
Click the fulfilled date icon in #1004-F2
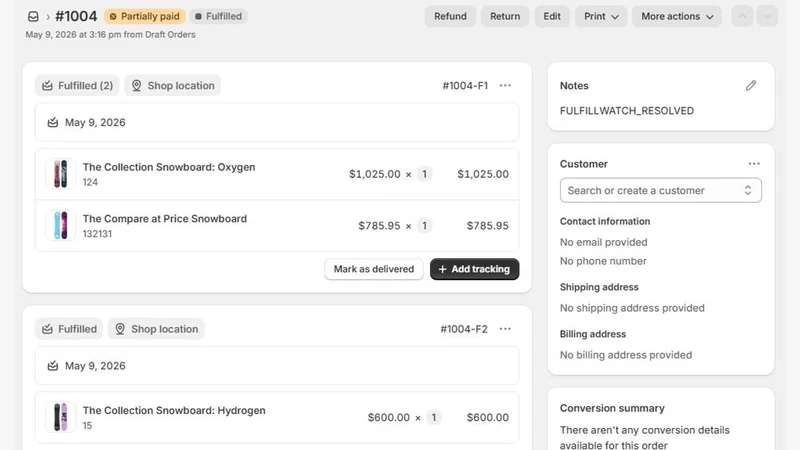pos(53,366)
